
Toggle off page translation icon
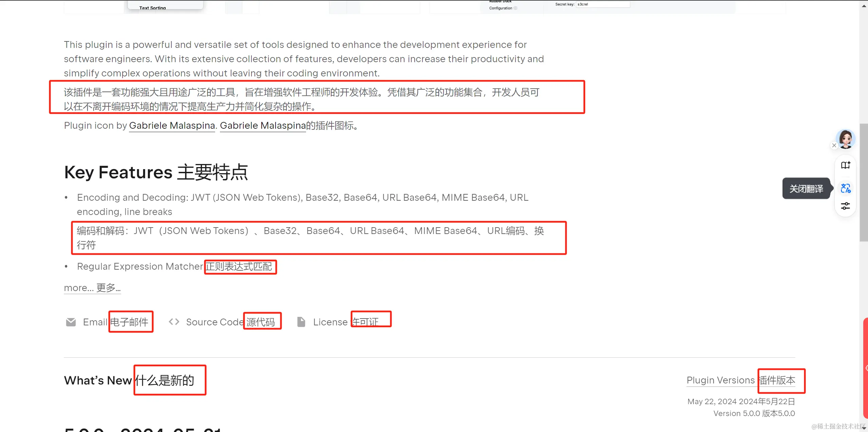[845, 188]
